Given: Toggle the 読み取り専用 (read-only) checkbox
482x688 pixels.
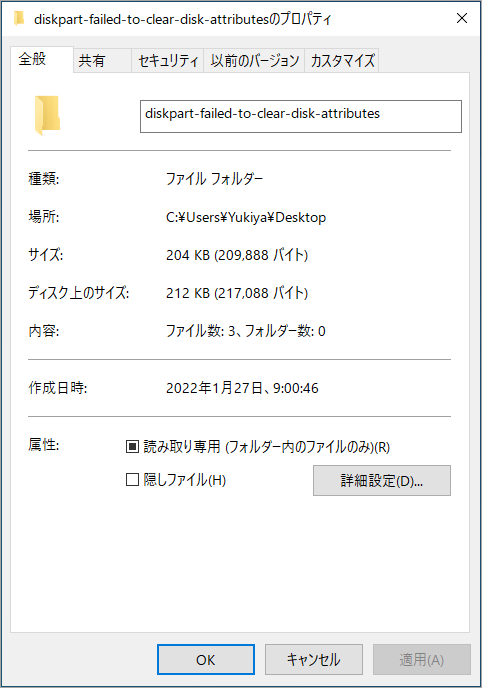Looking at the screenshot, I should pyautogui.click(x=132, y=447).
